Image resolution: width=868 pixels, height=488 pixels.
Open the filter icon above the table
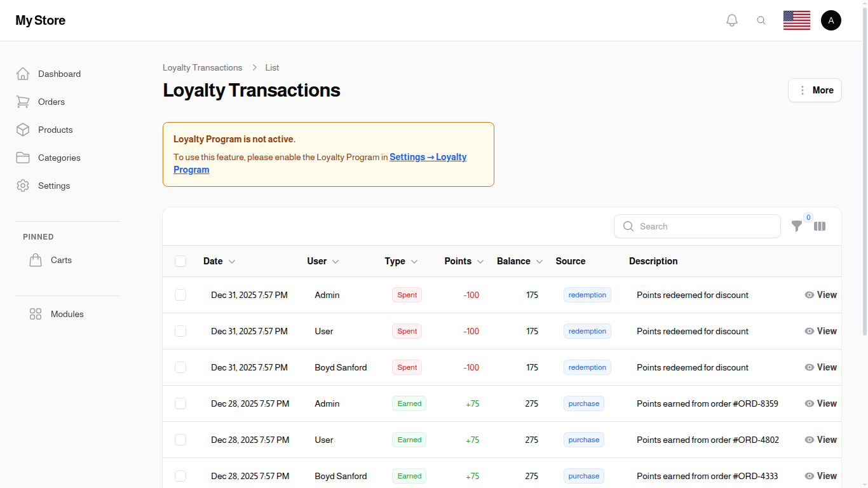797,226
